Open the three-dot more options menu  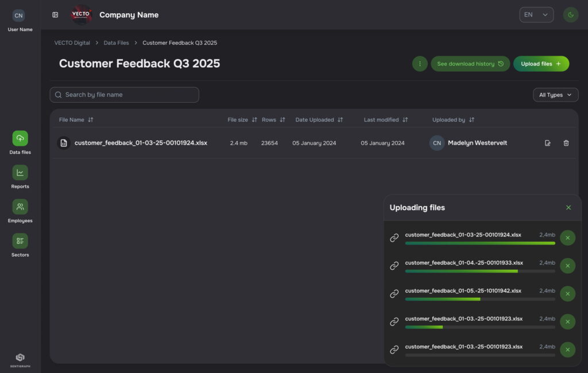point(420,64)
